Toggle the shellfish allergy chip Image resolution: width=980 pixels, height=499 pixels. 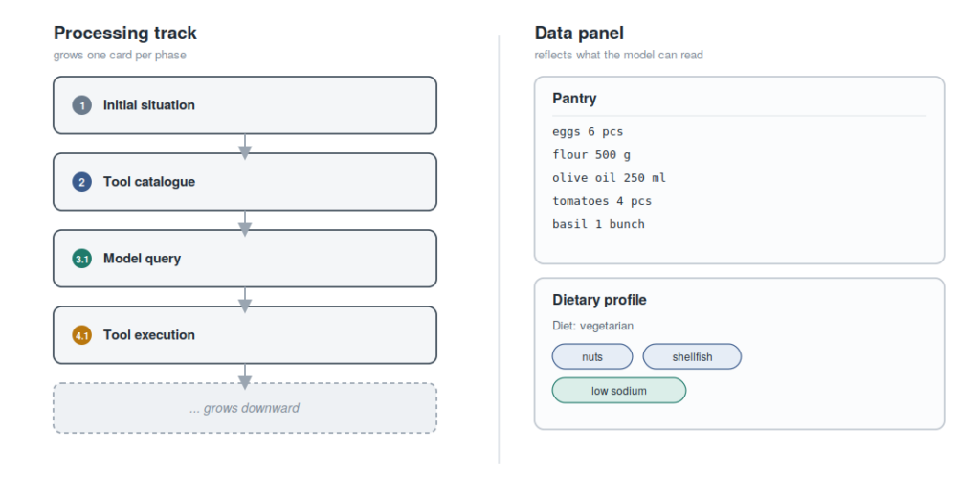point(692,356)
